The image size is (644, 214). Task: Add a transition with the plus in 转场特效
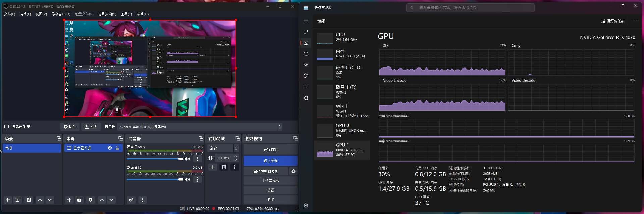213,167
